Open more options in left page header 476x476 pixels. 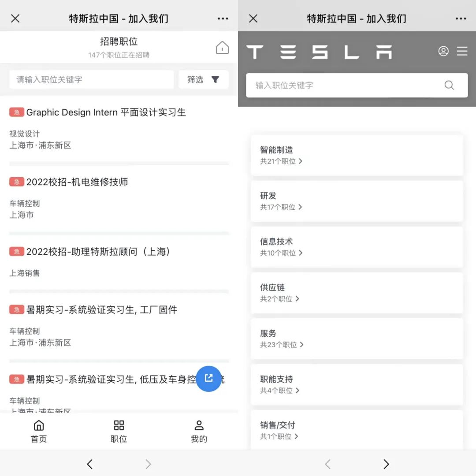223,19
